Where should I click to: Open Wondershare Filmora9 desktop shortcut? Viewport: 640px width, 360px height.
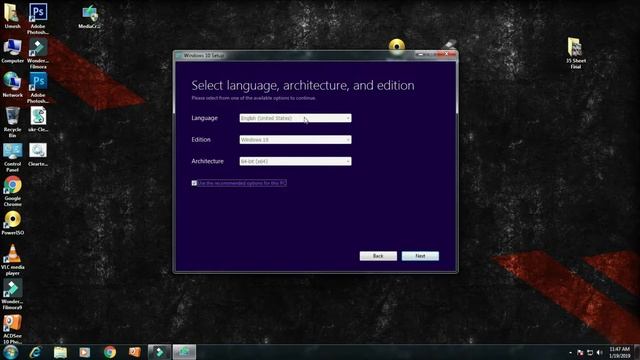(12, 294)
